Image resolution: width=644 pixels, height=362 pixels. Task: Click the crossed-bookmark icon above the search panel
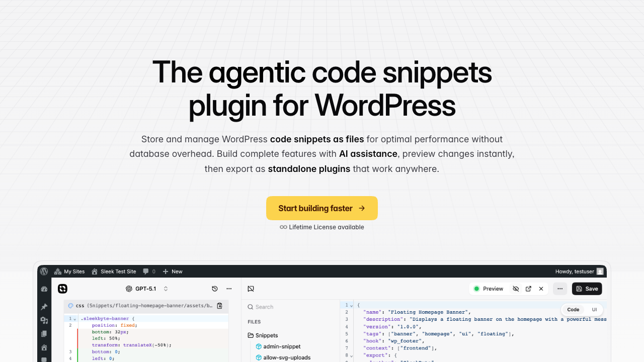pos(251,288)
